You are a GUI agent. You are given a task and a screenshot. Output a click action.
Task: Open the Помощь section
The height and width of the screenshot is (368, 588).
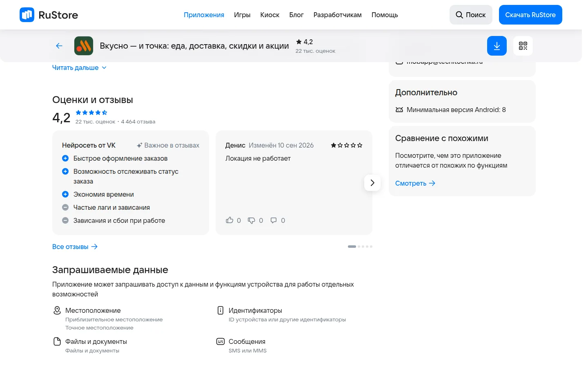click(x=385, y=15)
